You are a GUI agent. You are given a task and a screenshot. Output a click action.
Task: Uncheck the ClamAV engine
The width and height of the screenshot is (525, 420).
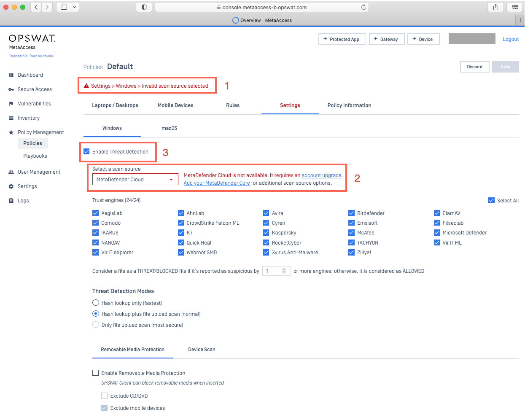(x=437, y=213)
